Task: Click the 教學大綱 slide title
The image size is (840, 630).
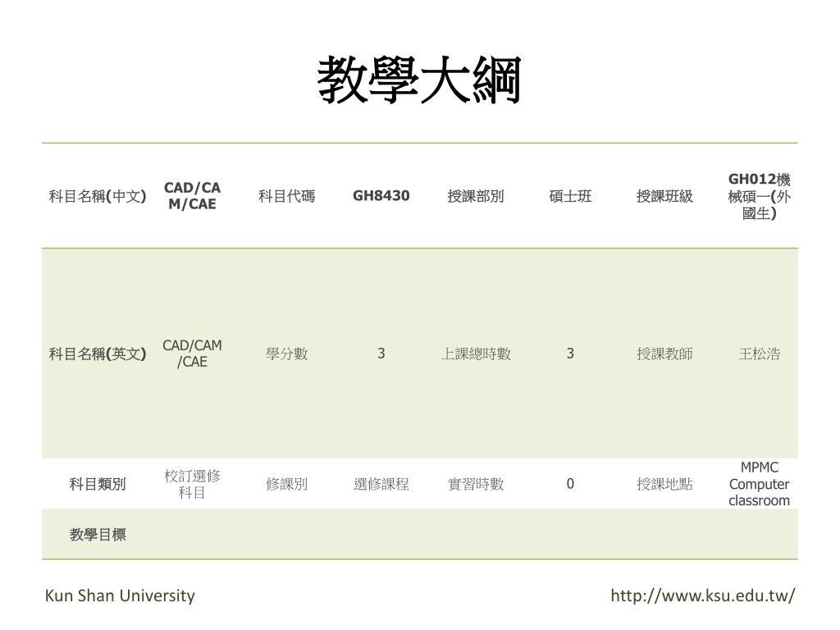Action: (419, 81)
